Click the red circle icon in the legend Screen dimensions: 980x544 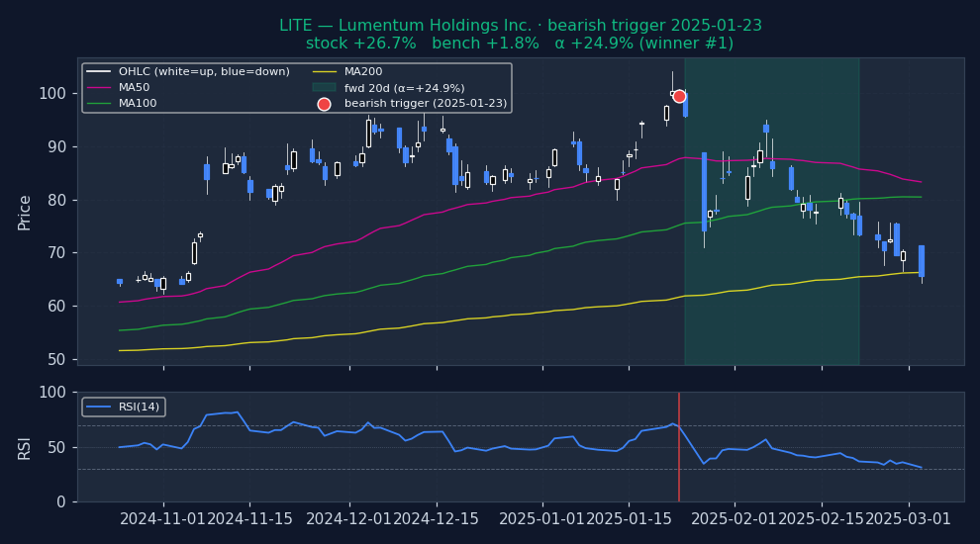click(324, 104)
